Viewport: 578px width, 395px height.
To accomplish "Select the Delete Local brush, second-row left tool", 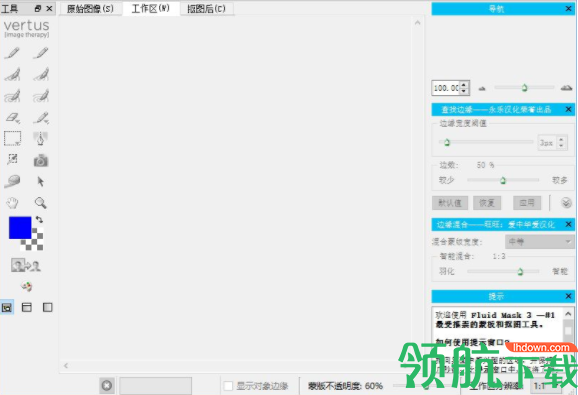I will (12, 74).
